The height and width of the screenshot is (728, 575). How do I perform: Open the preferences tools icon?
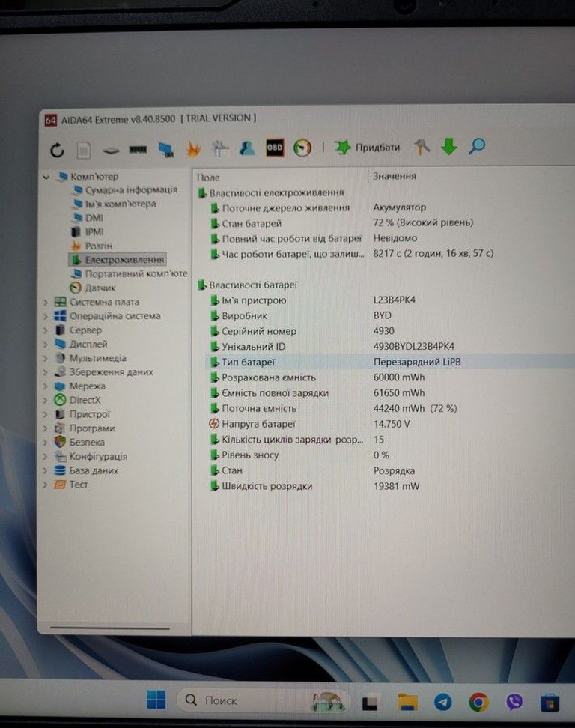tap(422, 147)
